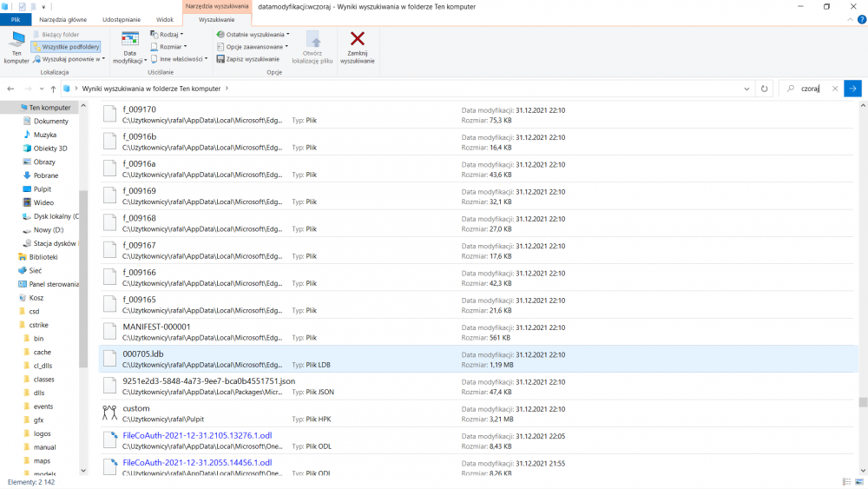Open FileCoAuth-2021-12-31.2105.13276.1.odl file link

[x=197, y=435]
